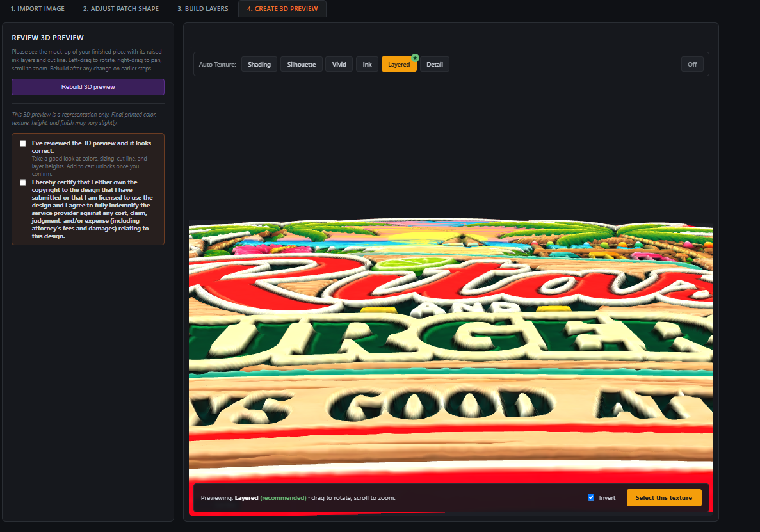Choose the Detail auto texture
This screenshot has height=532, width=760.
coord(434,65)
